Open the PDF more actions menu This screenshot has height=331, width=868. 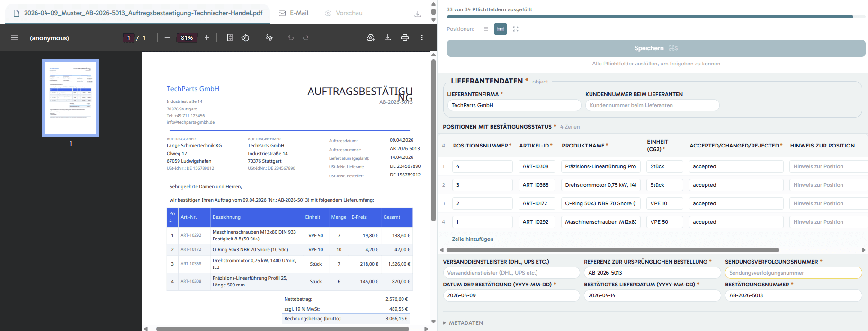422,37
